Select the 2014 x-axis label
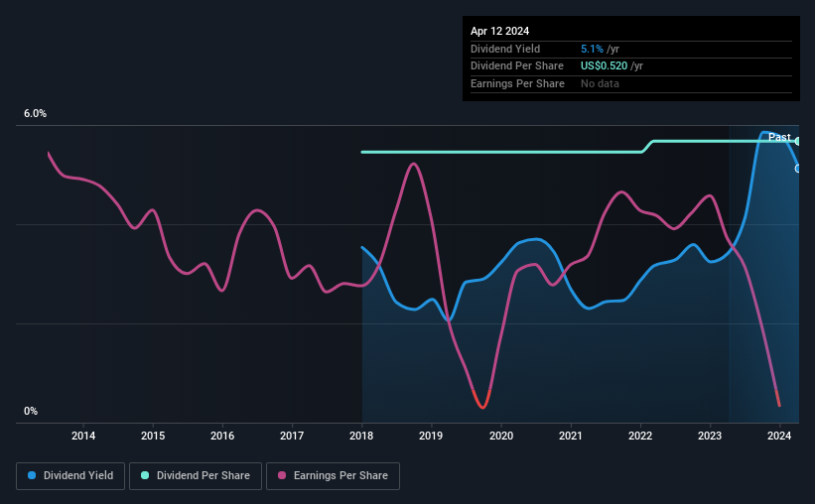815x504 pixels. pyautogui.click(x=83, y=436)
